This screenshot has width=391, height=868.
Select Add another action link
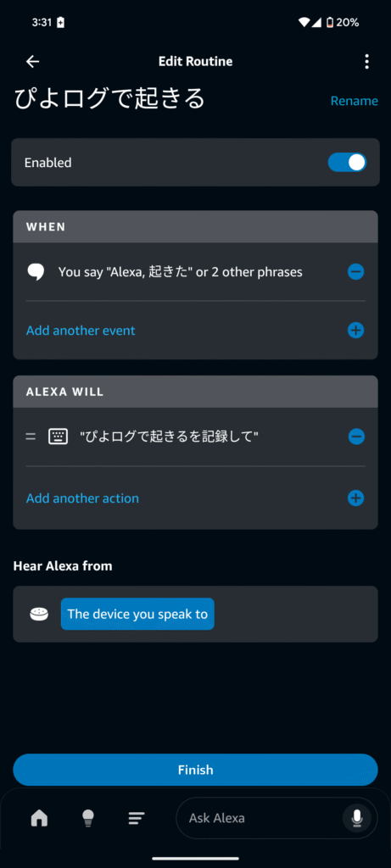coord(82,498)
